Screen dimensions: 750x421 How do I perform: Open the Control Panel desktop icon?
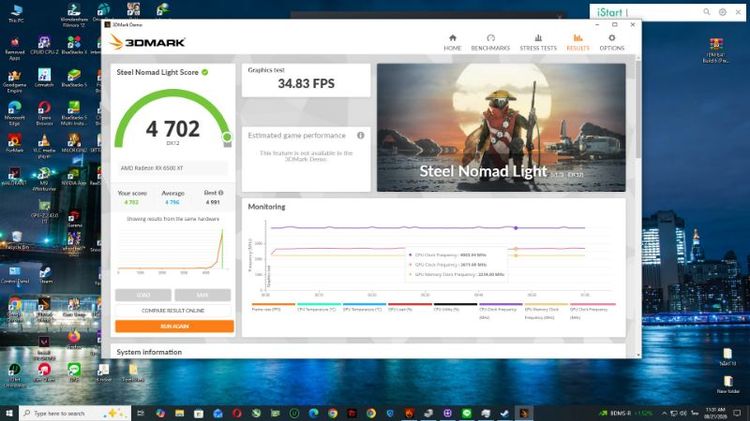click(x=15, y=276)
